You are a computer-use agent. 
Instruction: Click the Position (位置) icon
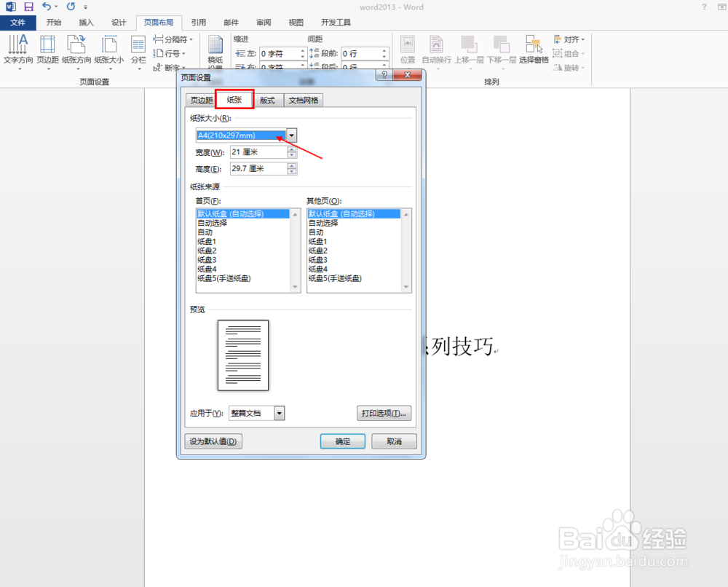click(408, 50)
